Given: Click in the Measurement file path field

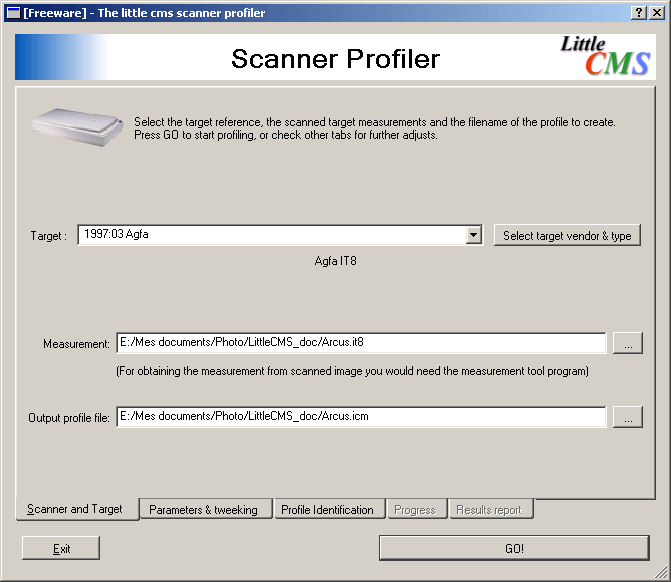Looking at the screenshot, I should 361,342.
